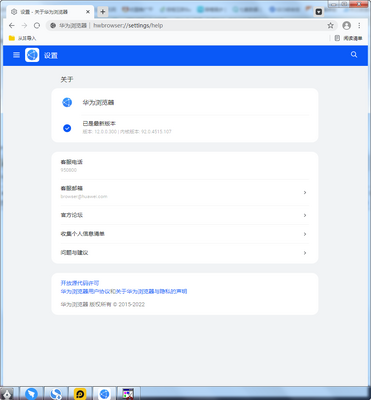Open the 关于华为浏览器与隐私的声明 link
This screenshot has width=371, height=400.
coord(151,291)
